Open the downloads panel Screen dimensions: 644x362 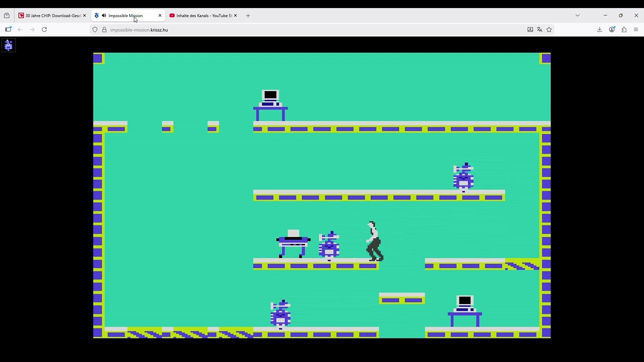600,30
